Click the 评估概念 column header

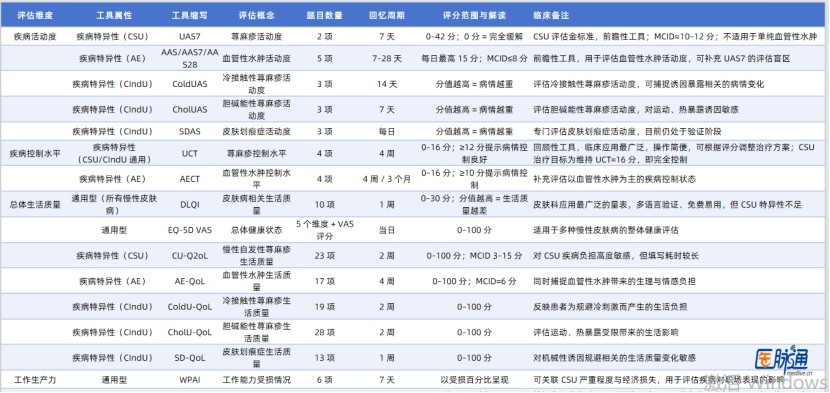click(x=257, y=15)
